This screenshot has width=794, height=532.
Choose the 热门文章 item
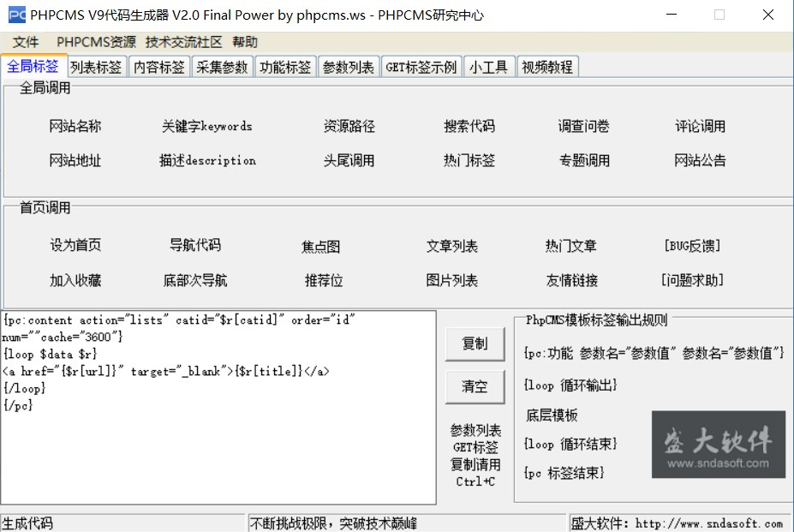click(571, 246)
